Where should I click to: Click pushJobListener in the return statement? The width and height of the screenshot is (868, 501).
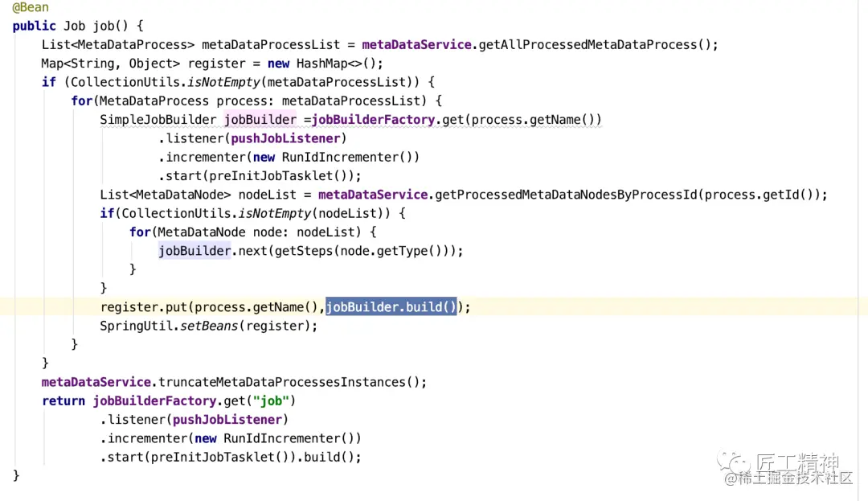tap(227, 420)
